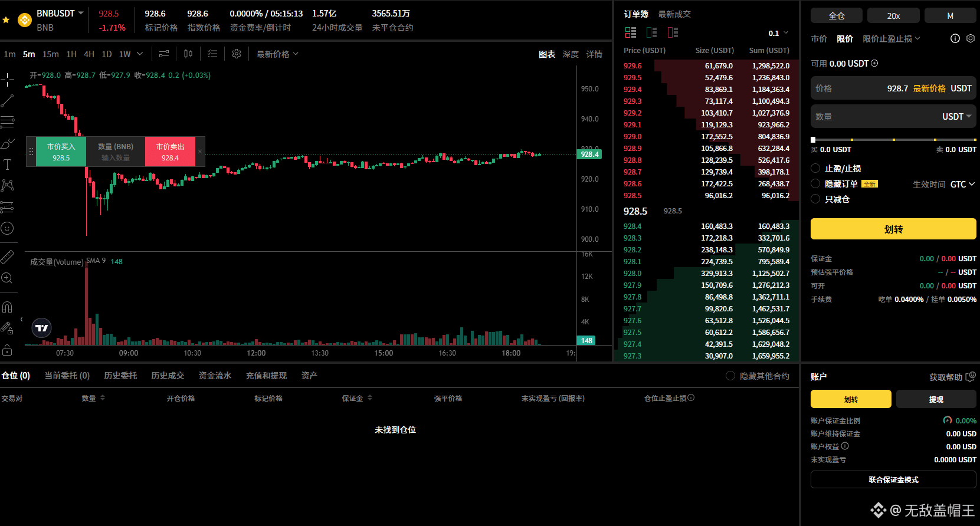Collapse the chart volume pane arrow

pos(22,320)
